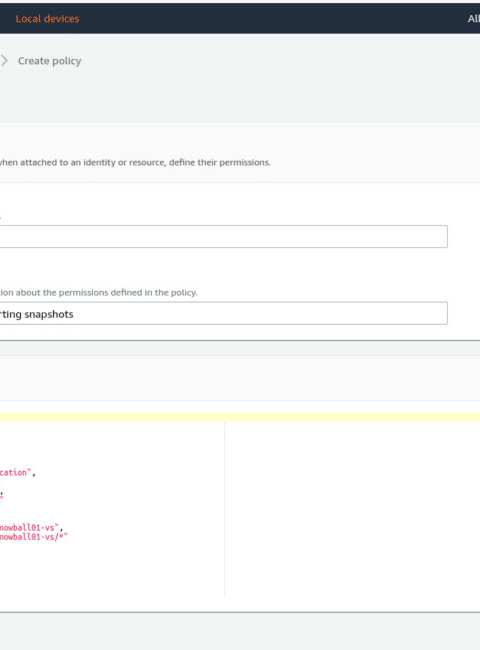The width and height of the screenshot is (480, 650).
Task: Focus the description field containing 'rting snapshots'
Action: tap(223, 313)
